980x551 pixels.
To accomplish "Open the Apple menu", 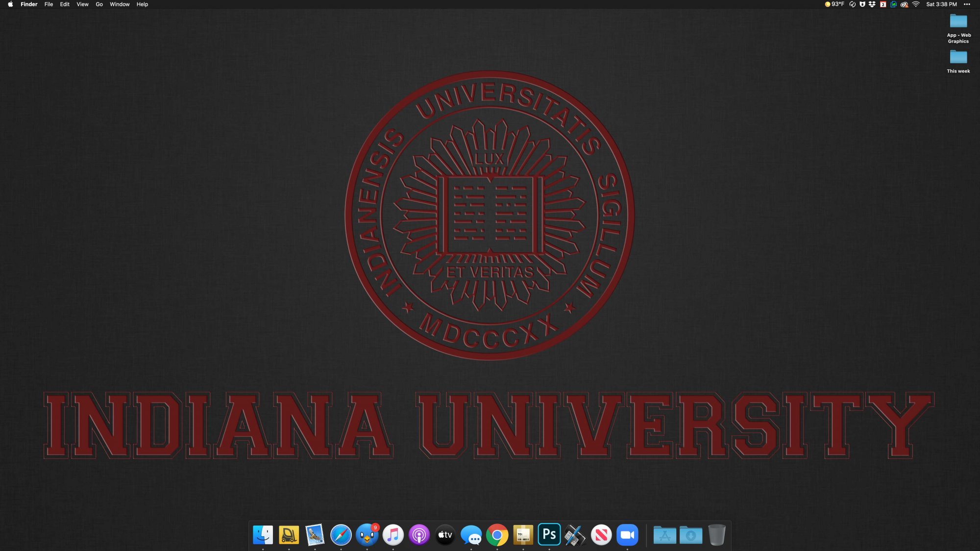I will click(x=10, y=4).
